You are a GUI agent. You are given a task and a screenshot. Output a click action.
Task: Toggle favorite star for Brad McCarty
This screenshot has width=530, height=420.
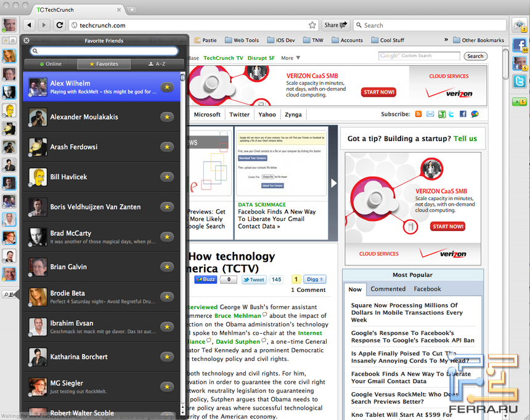click(x=167, y=237)
